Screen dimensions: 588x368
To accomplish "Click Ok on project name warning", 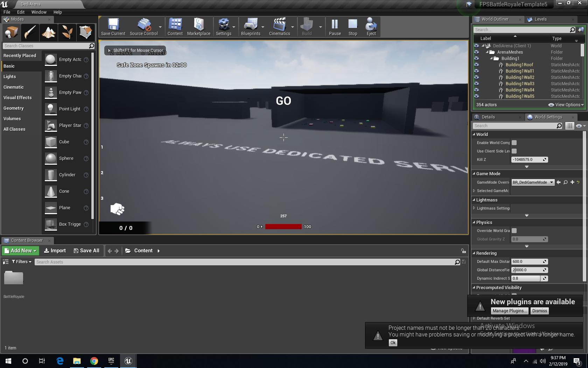I will [x=393, y=343].
